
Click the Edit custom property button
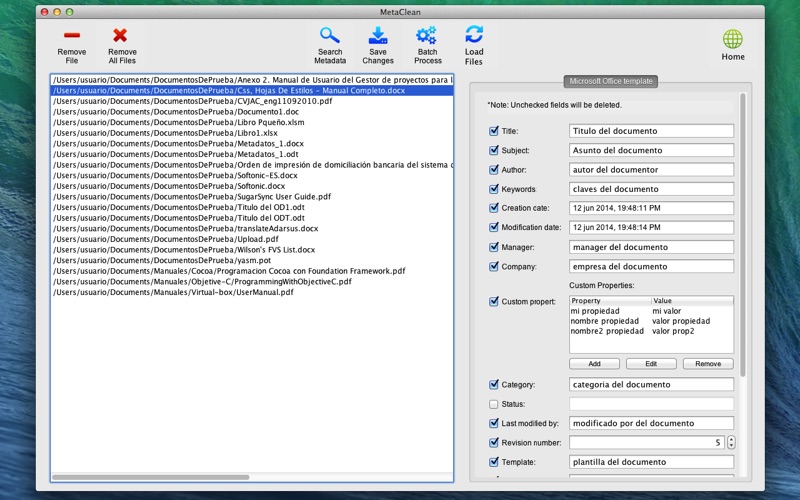coord(651,364)
